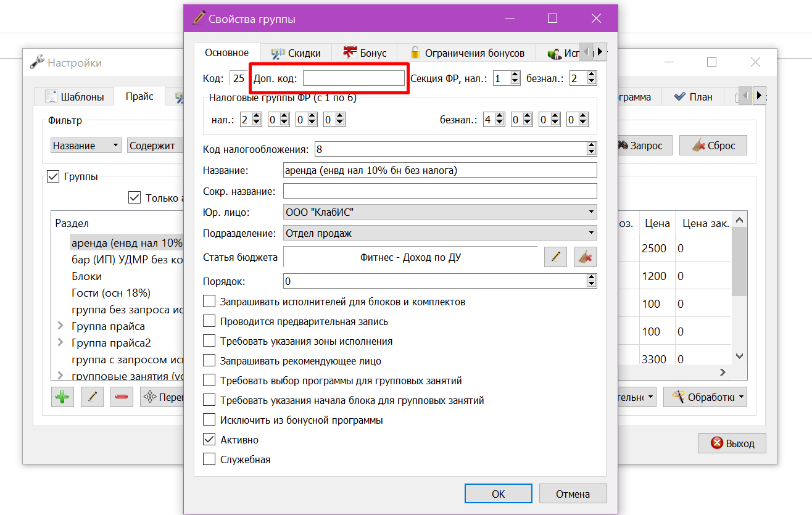Select Прайс tab in Настройки
812x515 pixels.
(139, 96)
